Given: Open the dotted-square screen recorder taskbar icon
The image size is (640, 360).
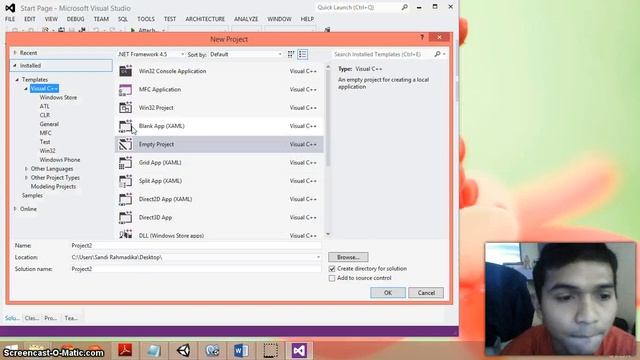Looking at the screenshot, I should pos(270,350).
